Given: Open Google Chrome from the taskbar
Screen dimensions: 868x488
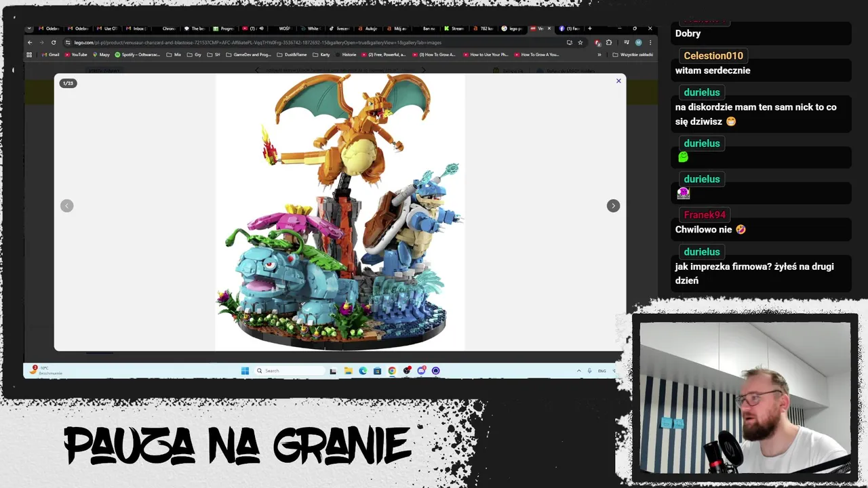Looking at the screenshot, I should point(392,371).
